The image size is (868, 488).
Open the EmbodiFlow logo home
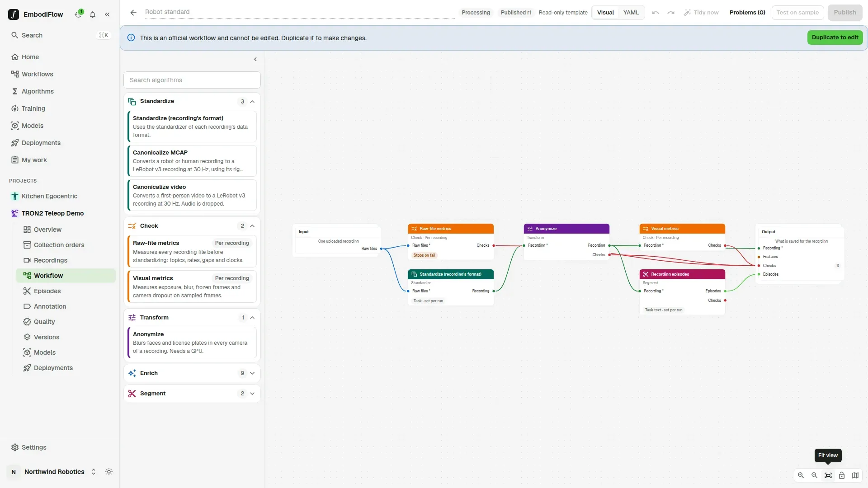tap(14, 14)
